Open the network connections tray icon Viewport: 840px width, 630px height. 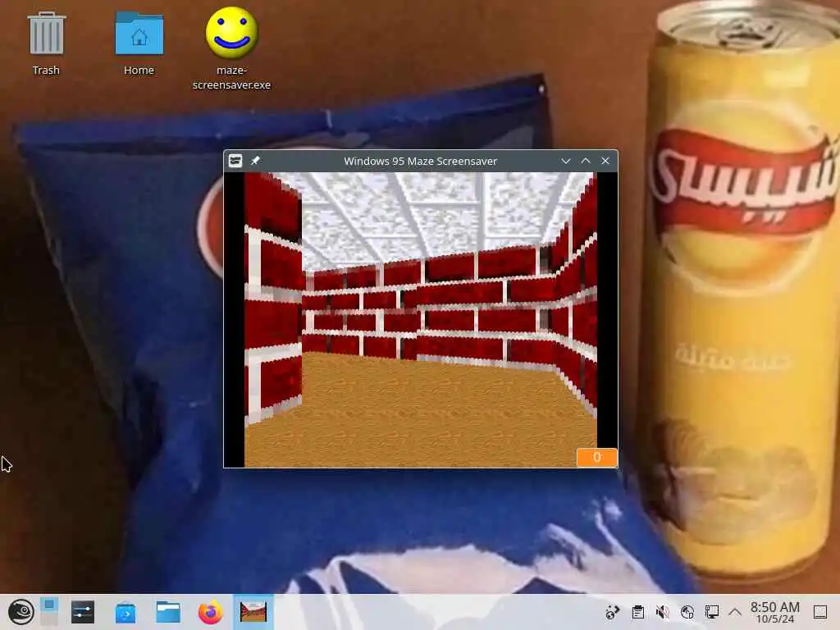point(712,612)
